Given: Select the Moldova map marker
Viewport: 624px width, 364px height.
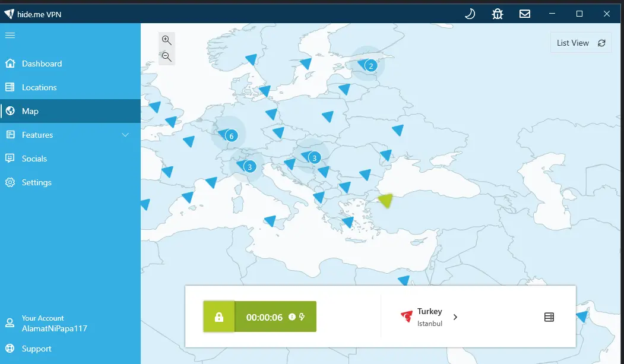Looking at the screenshot, I should pos(387,155).
